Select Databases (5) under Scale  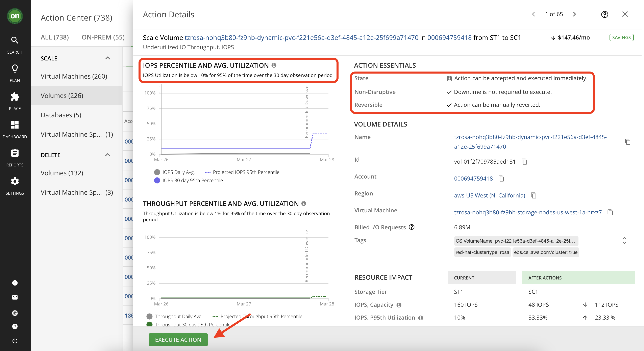pyautogui.click(x=77, y=115)
